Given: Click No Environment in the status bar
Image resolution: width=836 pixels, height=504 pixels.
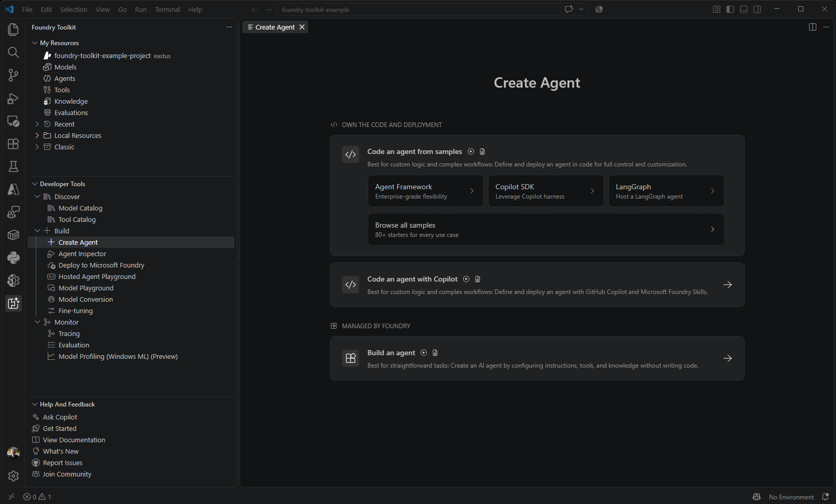Looking at the screenshot, I should pos(791,497).
